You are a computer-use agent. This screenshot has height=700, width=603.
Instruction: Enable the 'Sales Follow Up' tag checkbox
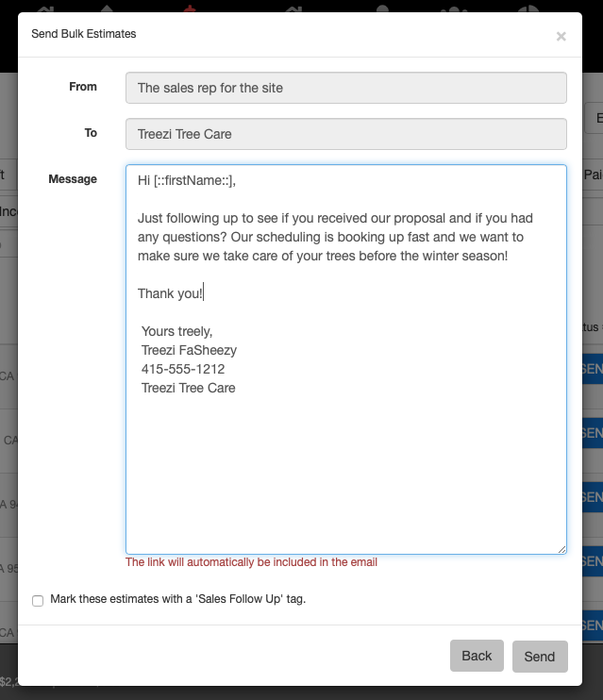pyautogui.click(x=38, y=601)
